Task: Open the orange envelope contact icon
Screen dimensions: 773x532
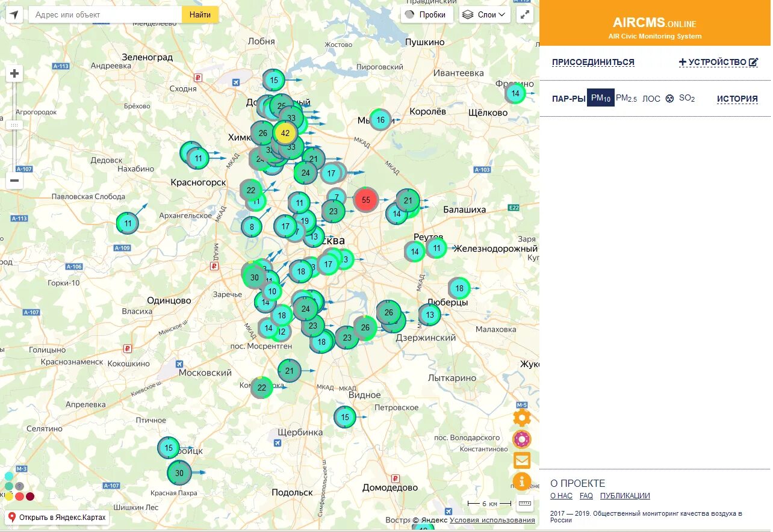Action: click(x=522, y=460)
